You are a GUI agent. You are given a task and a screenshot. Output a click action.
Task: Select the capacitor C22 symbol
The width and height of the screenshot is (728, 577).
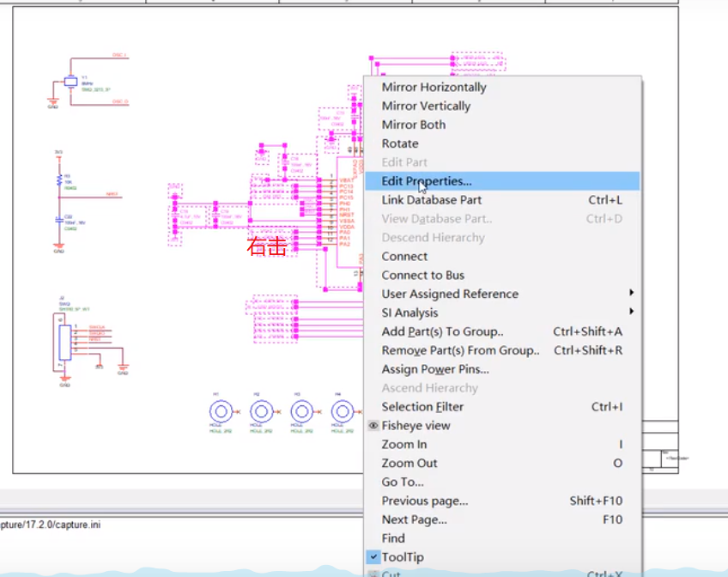click(60, 220)
